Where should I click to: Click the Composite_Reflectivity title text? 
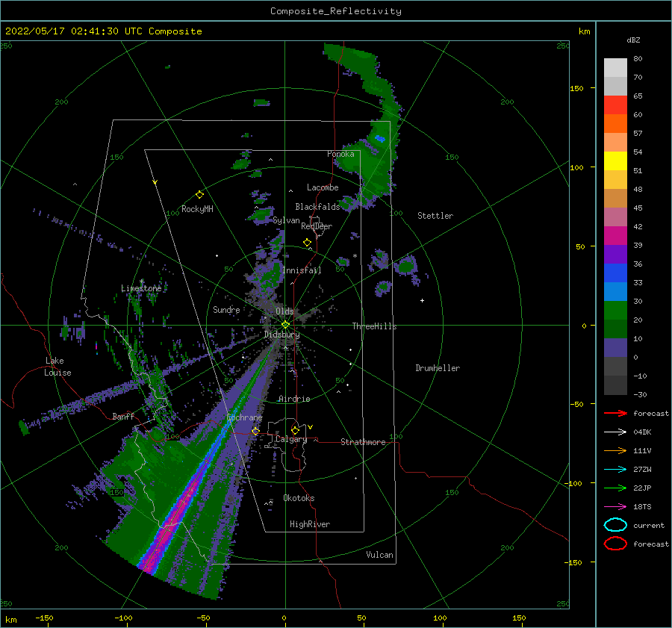(x=336, y=11)
